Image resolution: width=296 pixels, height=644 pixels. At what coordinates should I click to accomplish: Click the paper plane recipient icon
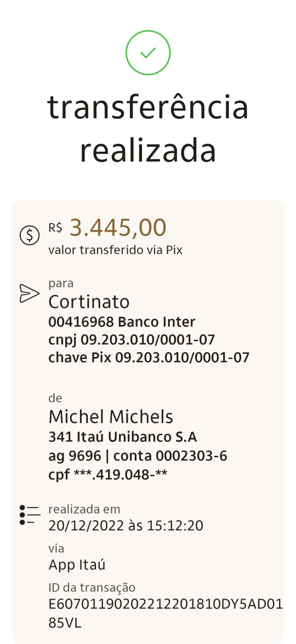[x=30, y=294]
